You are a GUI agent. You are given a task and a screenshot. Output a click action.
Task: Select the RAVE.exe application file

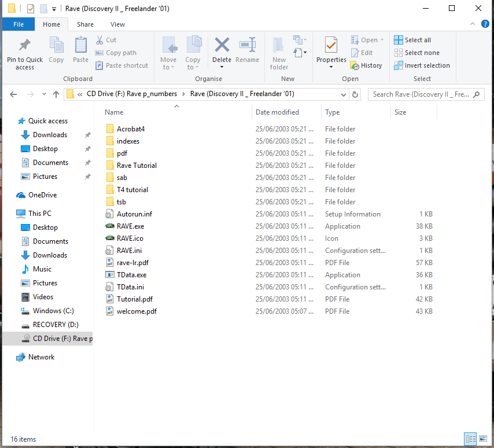tap(130, 226)
